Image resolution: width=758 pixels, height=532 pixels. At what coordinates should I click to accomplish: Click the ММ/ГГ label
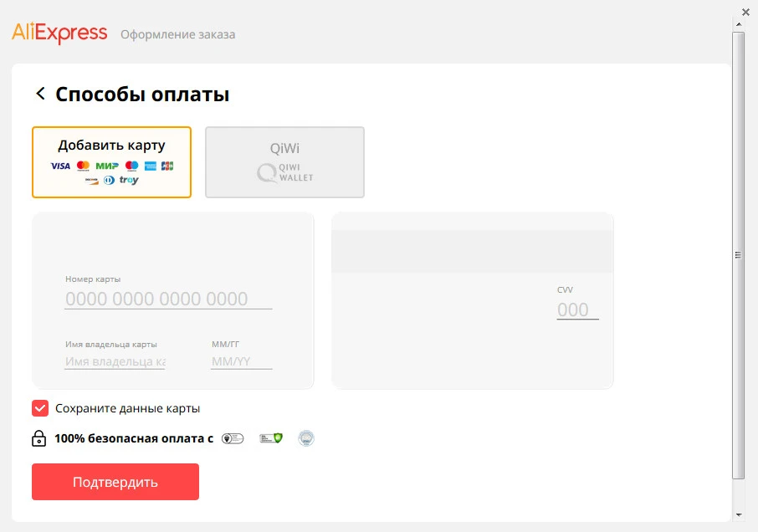click(225, 344)
